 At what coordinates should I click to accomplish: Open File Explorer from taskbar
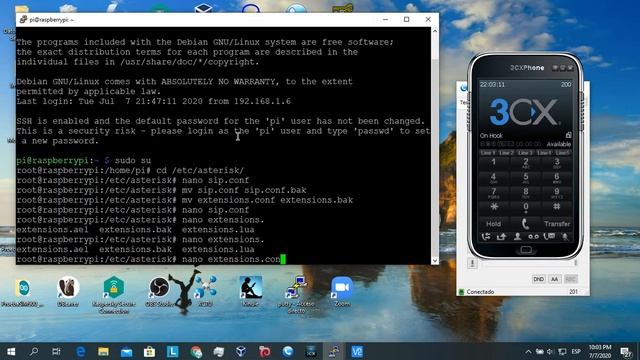point(103,351)
